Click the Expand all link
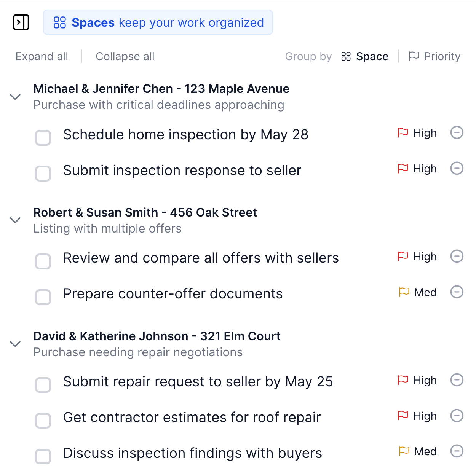476x475 pixels. (x=42, y=56)
